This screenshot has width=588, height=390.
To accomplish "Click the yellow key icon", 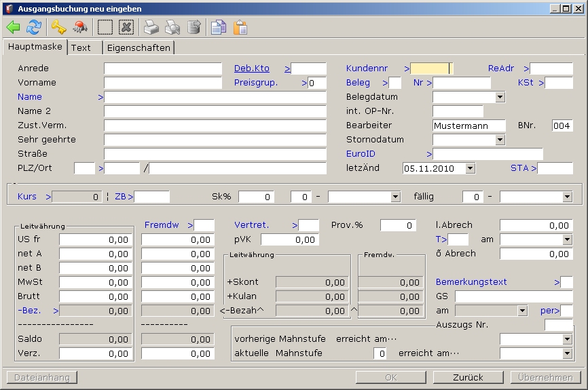I will [x=59, y=27].
